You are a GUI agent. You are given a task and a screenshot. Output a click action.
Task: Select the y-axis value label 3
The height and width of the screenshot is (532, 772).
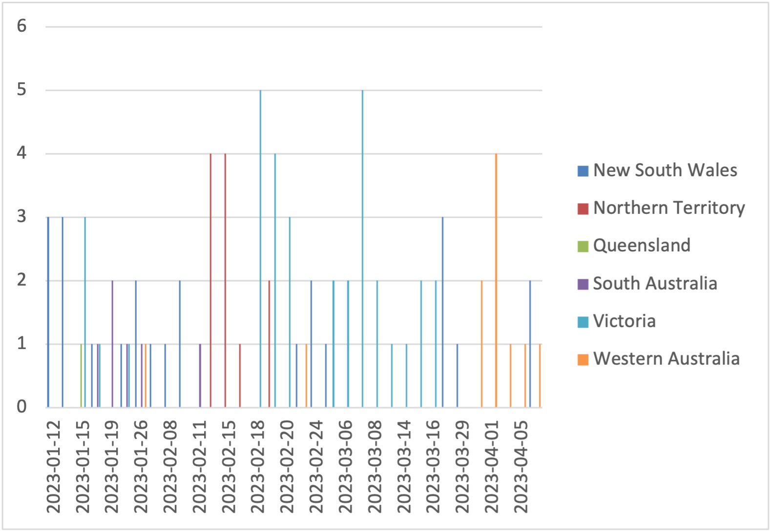[x=21, y=216]
